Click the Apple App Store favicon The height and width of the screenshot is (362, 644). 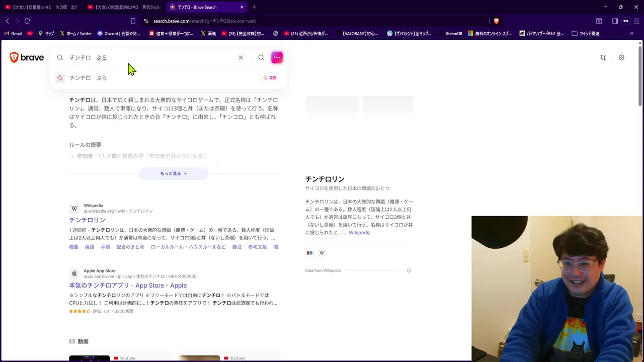(74, 274)
